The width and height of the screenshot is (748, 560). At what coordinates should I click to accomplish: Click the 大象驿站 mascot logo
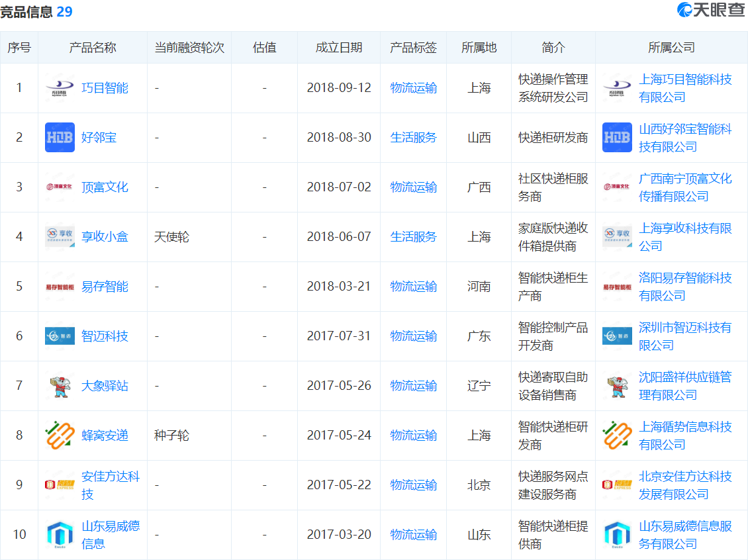click(x=60, y=386)
